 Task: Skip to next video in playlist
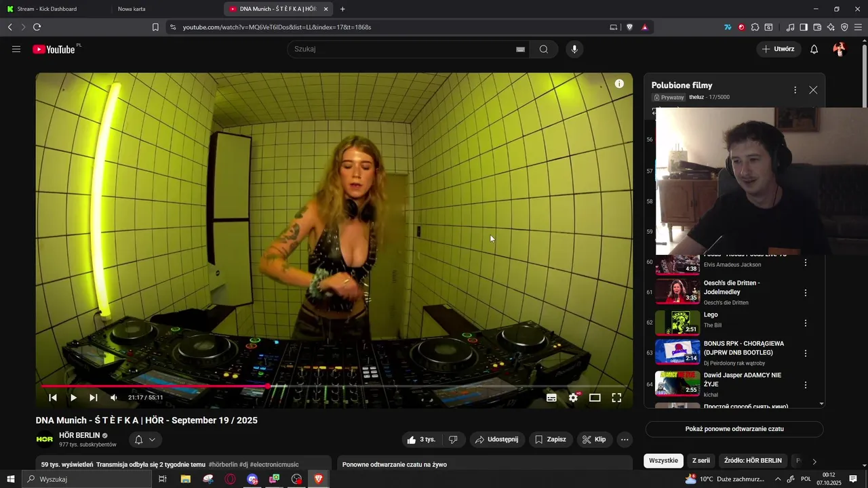coord(94,398)
